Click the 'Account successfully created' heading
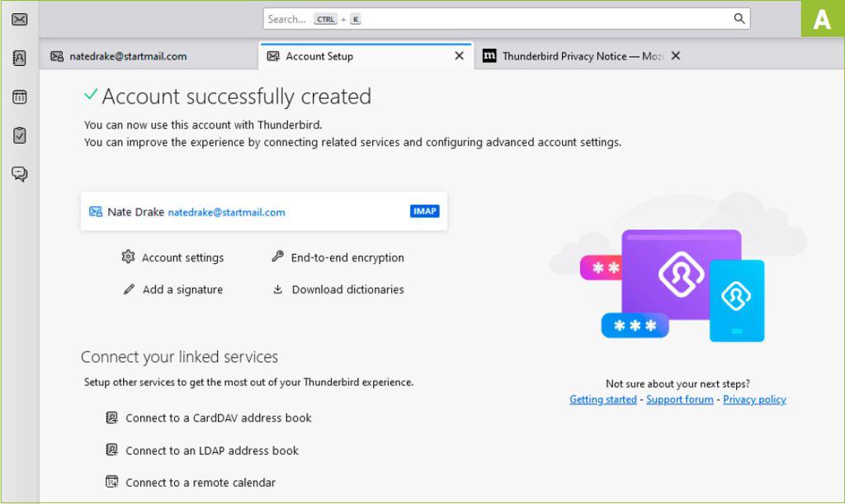The height and width of the screenshot is (504, 845). click(236, 97)
